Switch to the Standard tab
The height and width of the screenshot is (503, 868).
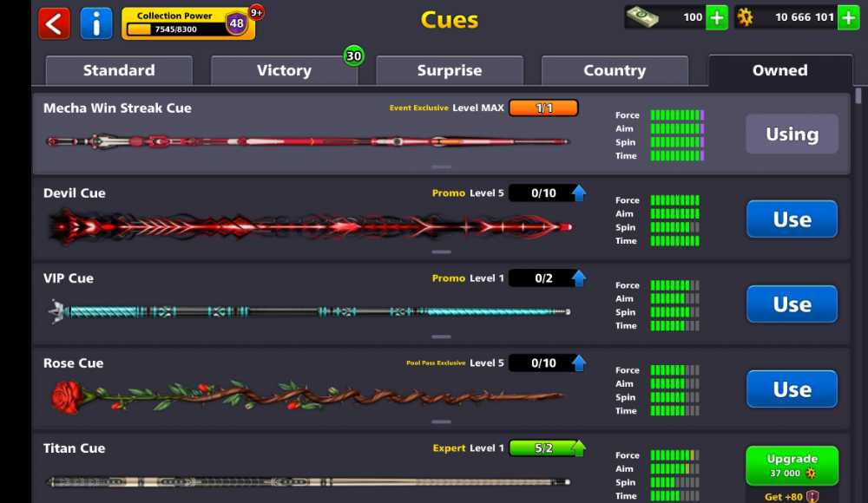tap(119, 70)
